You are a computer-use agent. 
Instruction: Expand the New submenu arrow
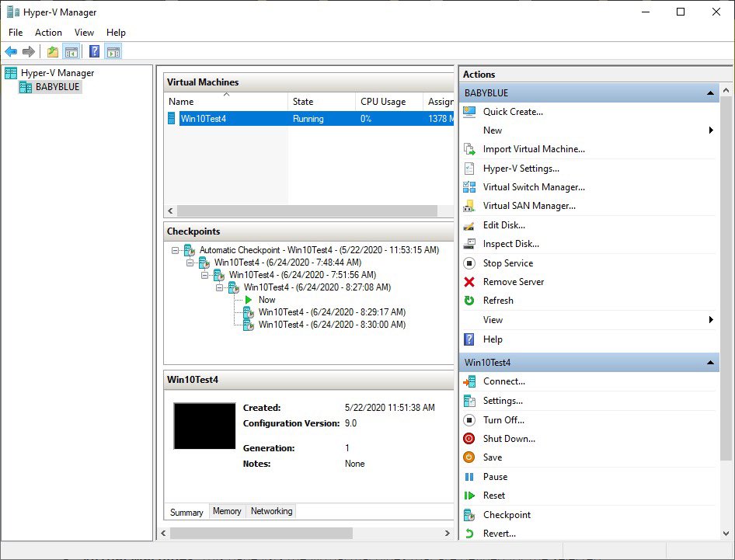click(711, 130)
